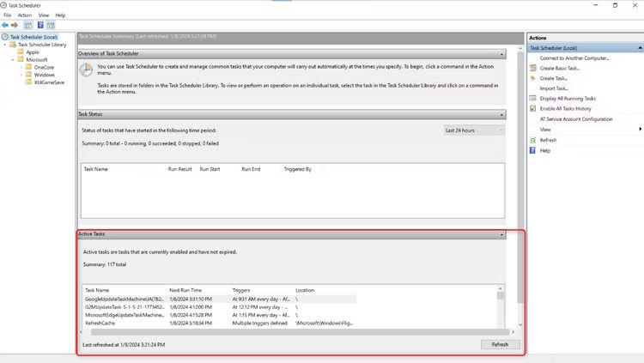Open the File menu
This screenshot has width=644, height=363.
(x=8, y=15)
